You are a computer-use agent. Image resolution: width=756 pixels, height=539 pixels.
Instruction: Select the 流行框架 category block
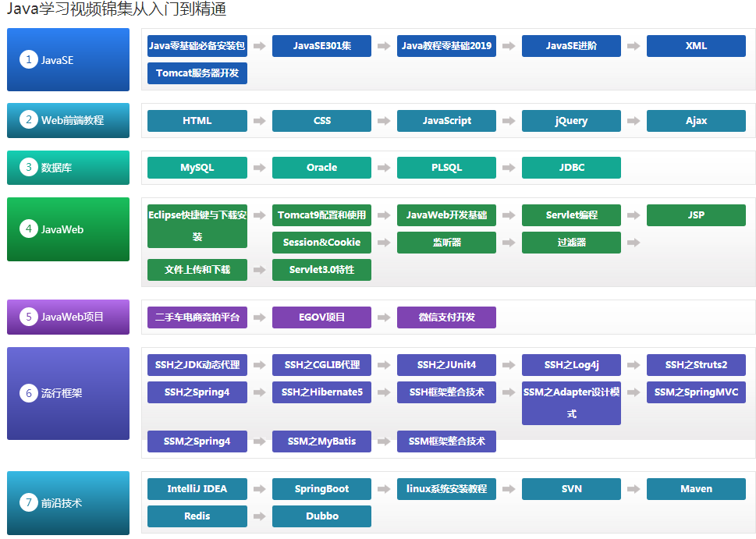pos(68,393)
